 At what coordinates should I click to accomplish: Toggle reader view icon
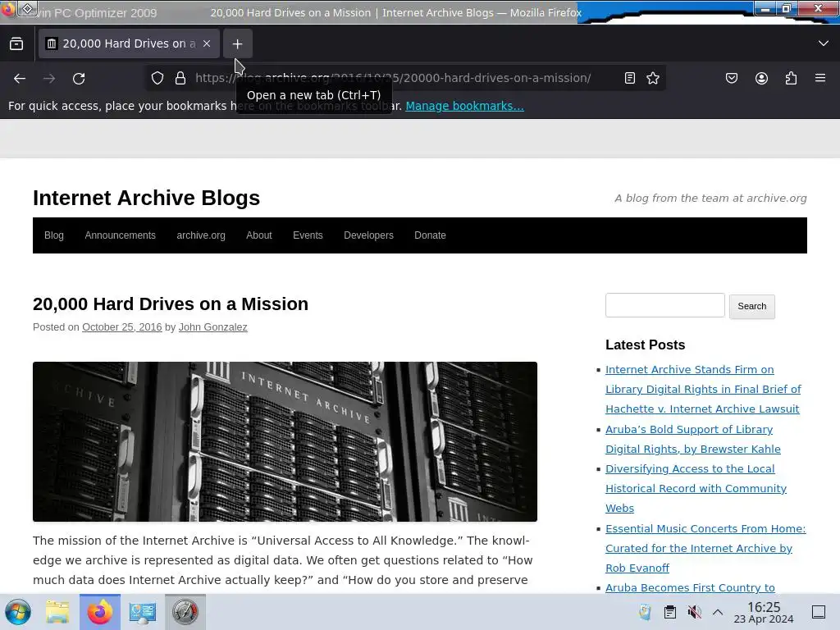[630, 78]
